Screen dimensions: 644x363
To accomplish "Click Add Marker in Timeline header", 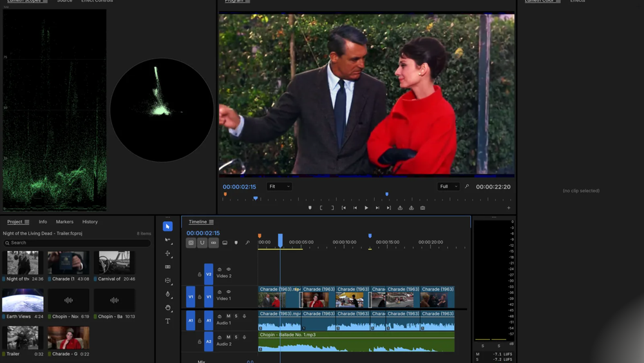I will 236,243.
